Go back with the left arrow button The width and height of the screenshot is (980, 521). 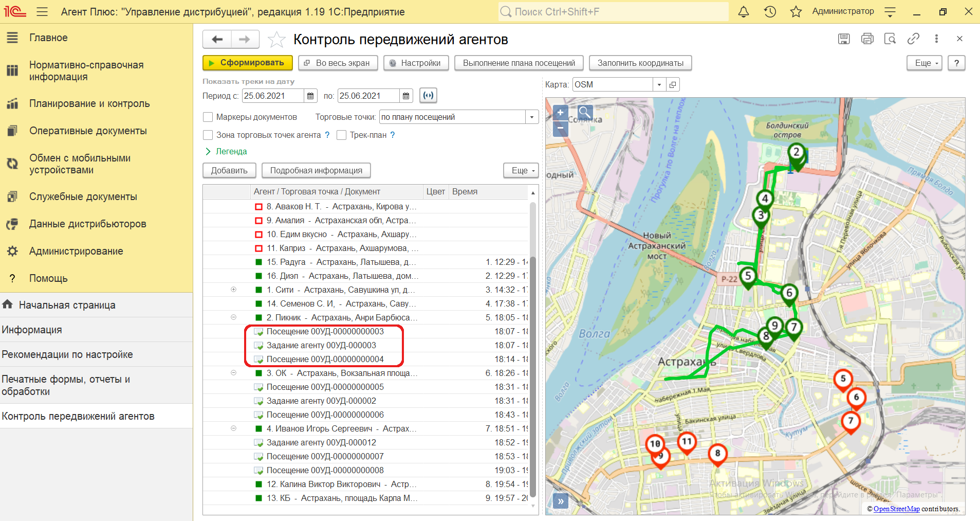[x=217, y=39]
